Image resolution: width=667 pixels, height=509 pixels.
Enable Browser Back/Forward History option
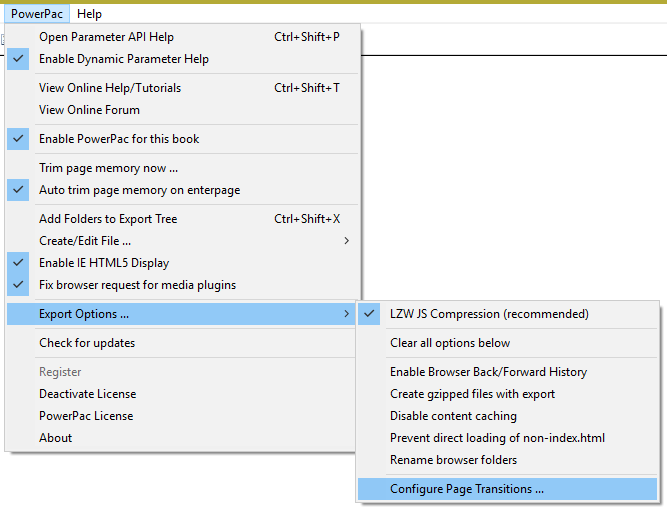[507, 372]
